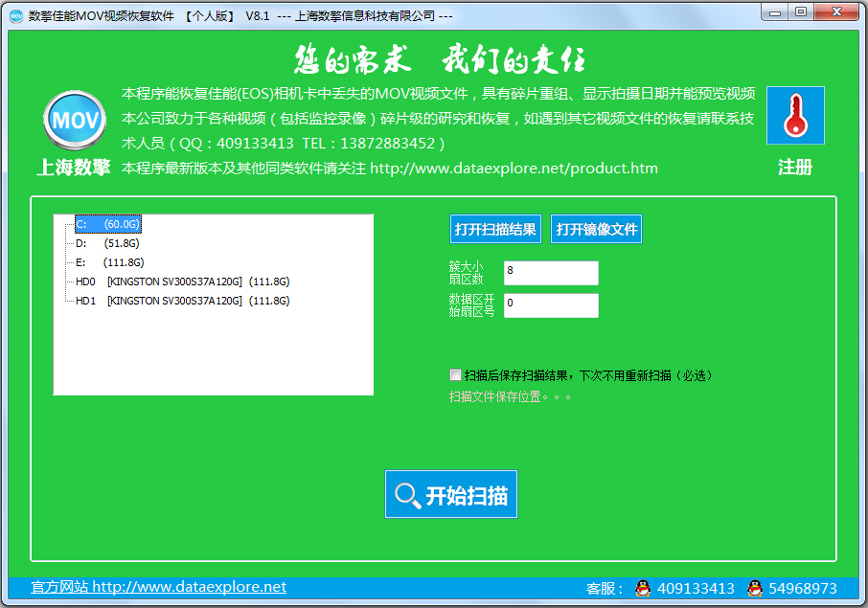The height and width of the screenshot is (608, 868).
Task: Start scanning with 开始扫描 button
Action: (451, 495)
